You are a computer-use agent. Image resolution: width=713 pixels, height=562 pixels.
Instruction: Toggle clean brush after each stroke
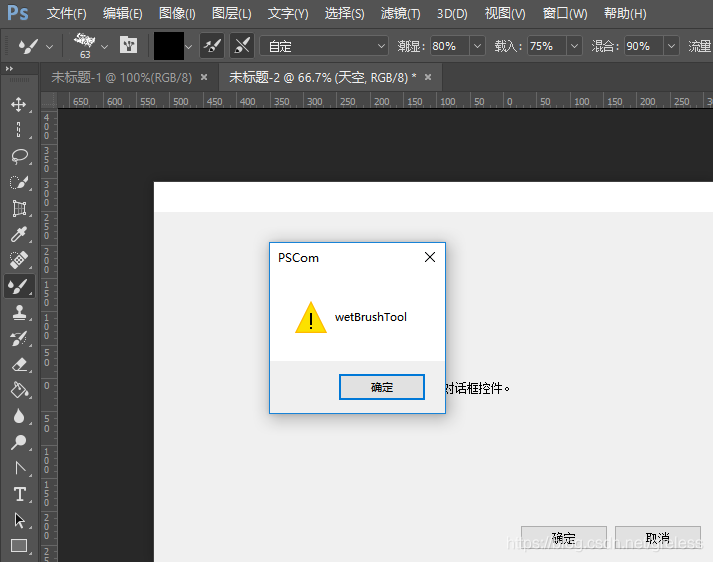coord(242,45)
